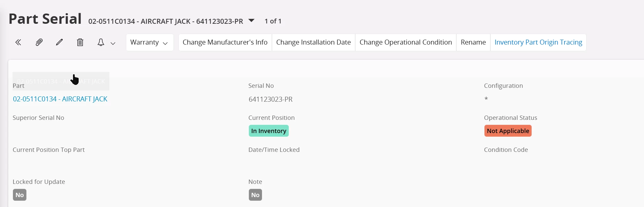Click the In Inventory position badge
This screenshot has width=644, height=207.
click(x=269, y=131)
